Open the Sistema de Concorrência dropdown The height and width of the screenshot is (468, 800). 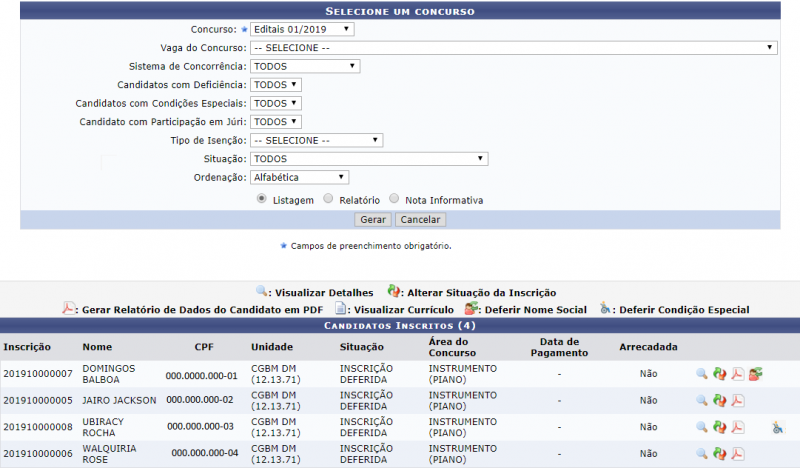click(305, 66)
